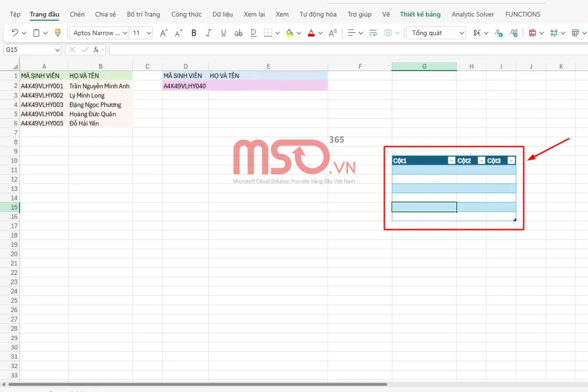Image resolution: width=588 pixels, height=392 pixels.
Task: Open the Conditional Formatting icon
Action: (x=533, y=33)
